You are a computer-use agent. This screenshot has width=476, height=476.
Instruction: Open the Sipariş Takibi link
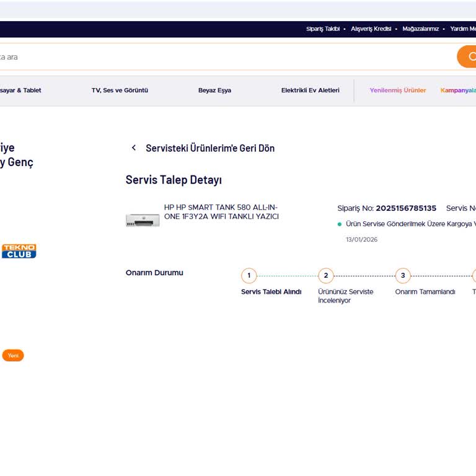click(x=323, y=29)
